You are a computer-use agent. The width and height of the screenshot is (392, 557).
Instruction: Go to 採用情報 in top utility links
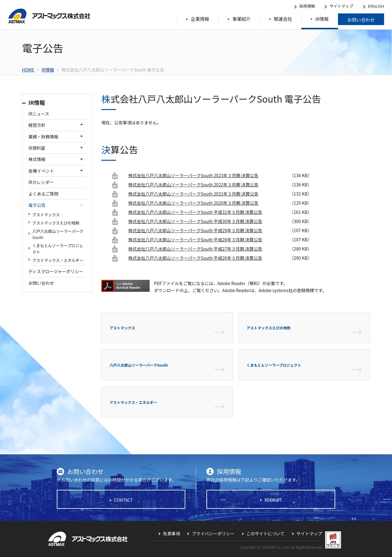[x=305, y=6]
